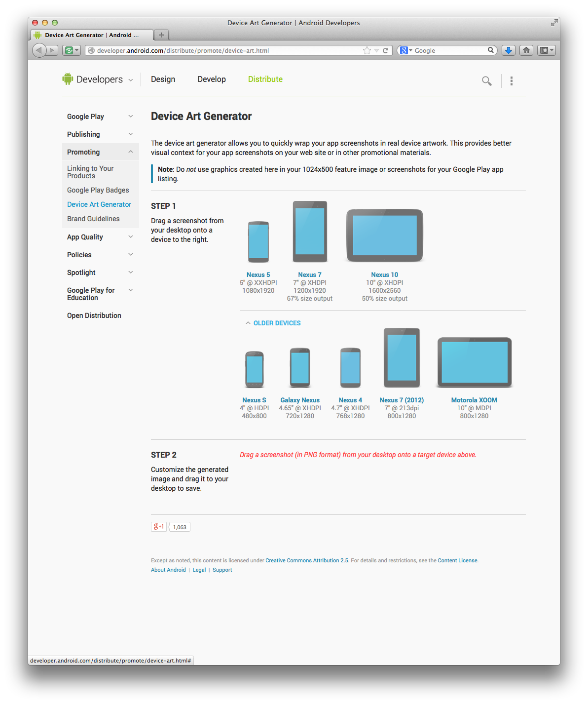Click the green sync icon in toolbar
Viewport: 588px width, 704px height.
(x=71, y=50)
